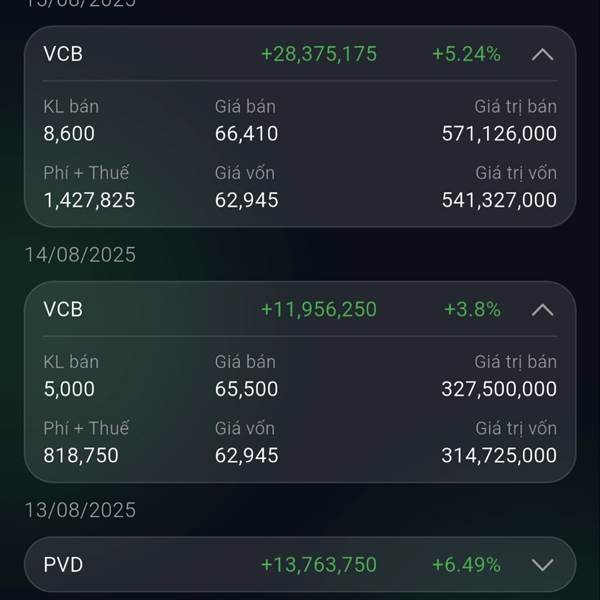Screen dimensions: 600x600
Task: Collapse the 14/08/2025 VCB card chevron
Action: pos(542,310)
